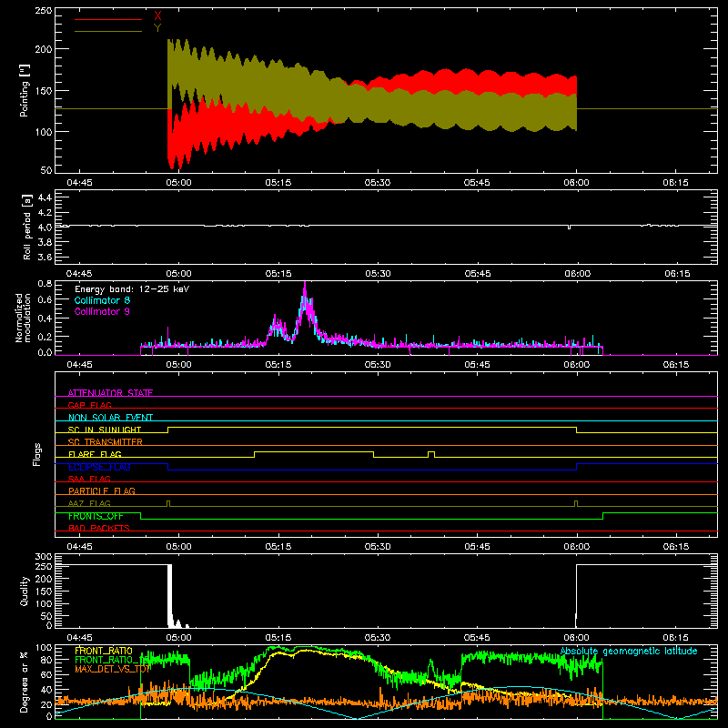
Task: Click the yellow FRONT_RATIO legend entry
Action: coord(104,651)
